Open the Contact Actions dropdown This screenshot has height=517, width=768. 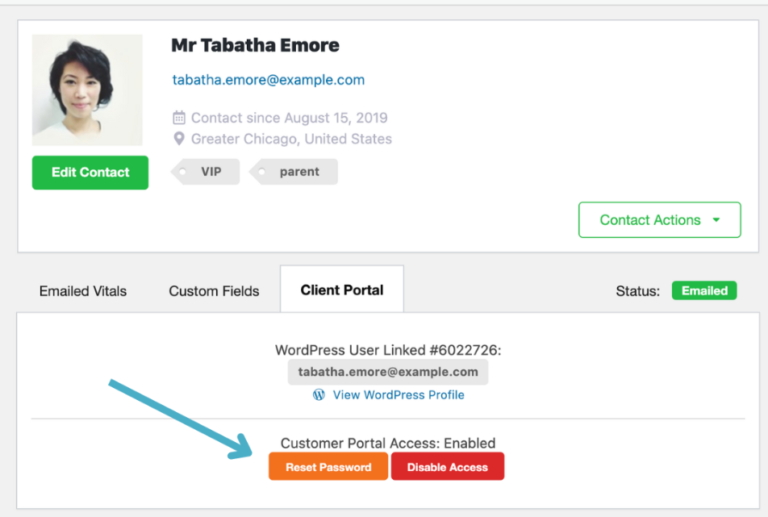[659, 220]
